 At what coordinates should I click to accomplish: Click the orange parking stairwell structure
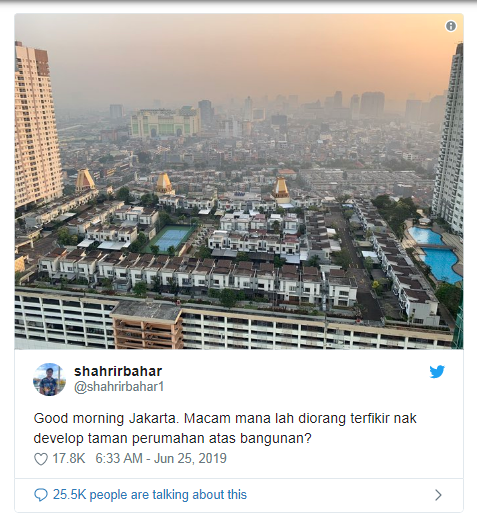point(147,326)
